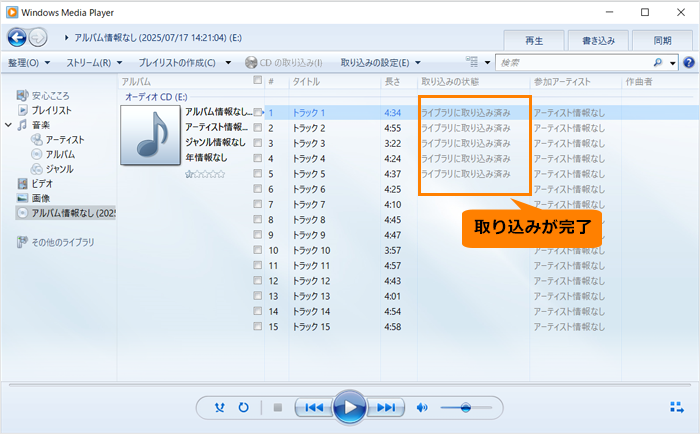Check the box for トラック 15

click(258, 326)
